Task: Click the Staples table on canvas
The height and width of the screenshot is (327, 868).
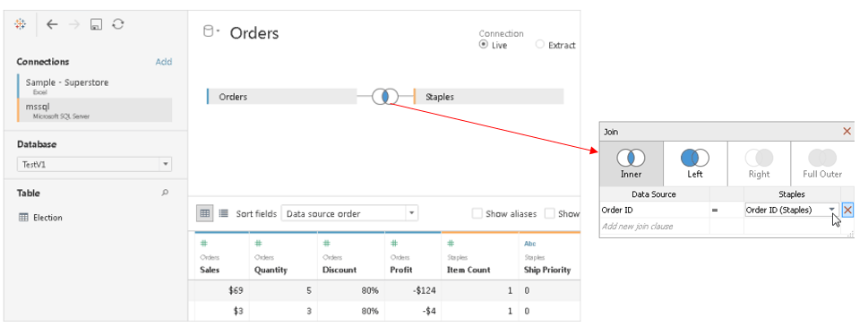Action: (488, 97)
